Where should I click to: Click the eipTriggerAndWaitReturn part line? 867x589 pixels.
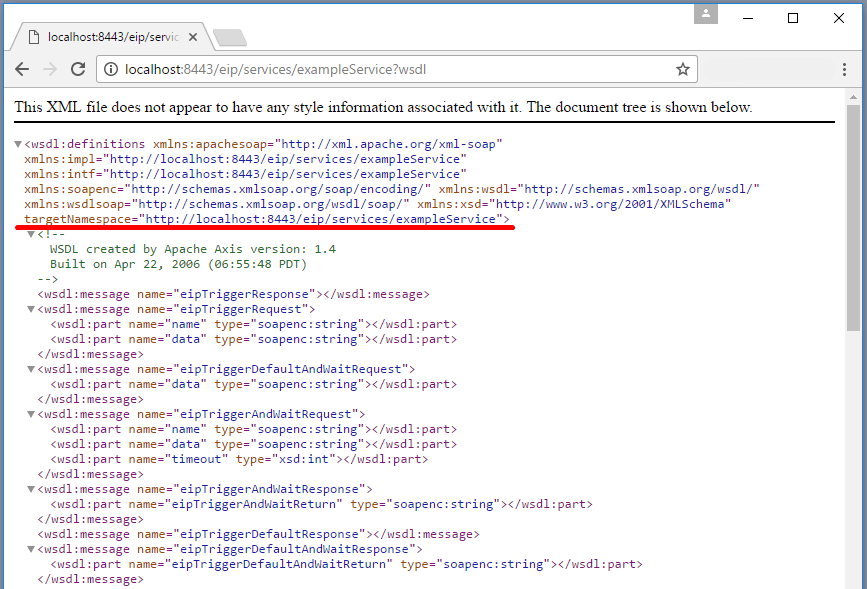(321, 504)
